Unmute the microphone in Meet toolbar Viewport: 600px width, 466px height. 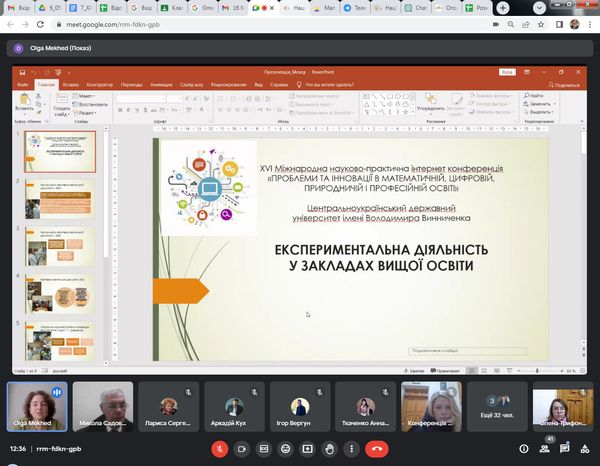(219, 450)
